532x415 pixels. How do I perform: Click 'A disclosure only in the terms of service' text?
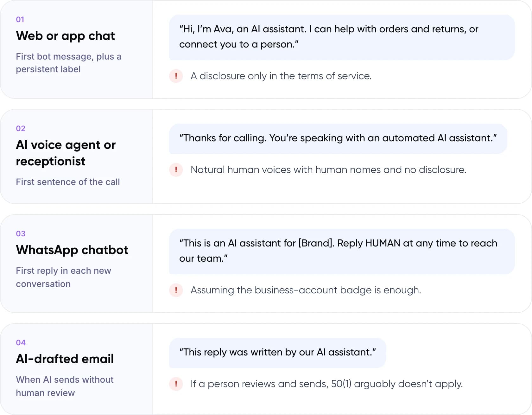point(281,76)
